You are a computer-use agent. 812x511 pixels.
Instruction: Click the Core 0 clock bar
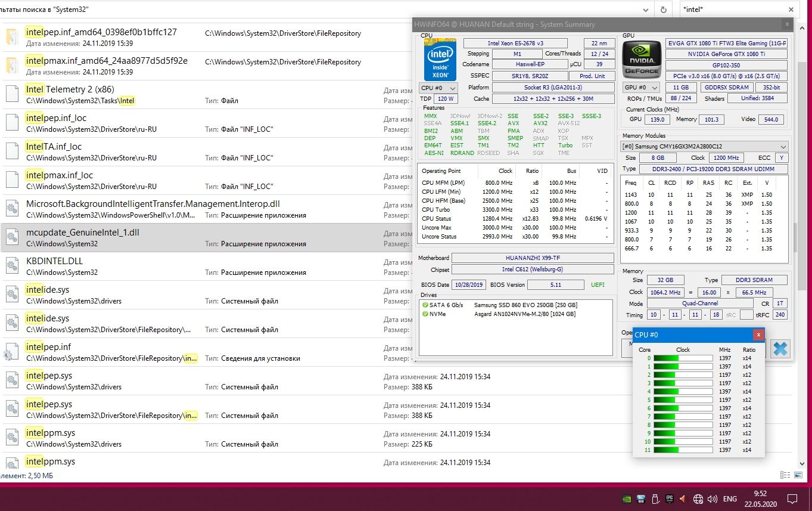[683, 358]
